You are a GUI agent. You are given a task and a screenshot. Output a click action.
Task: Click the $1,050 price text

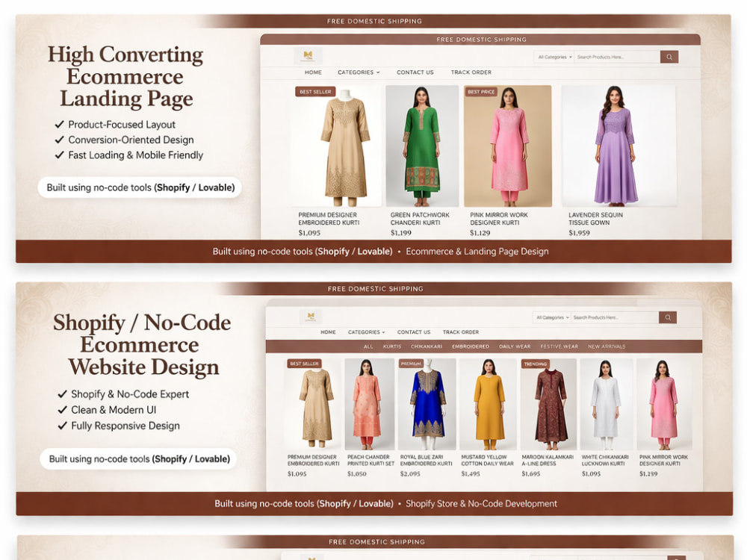(x=357, y=474)
